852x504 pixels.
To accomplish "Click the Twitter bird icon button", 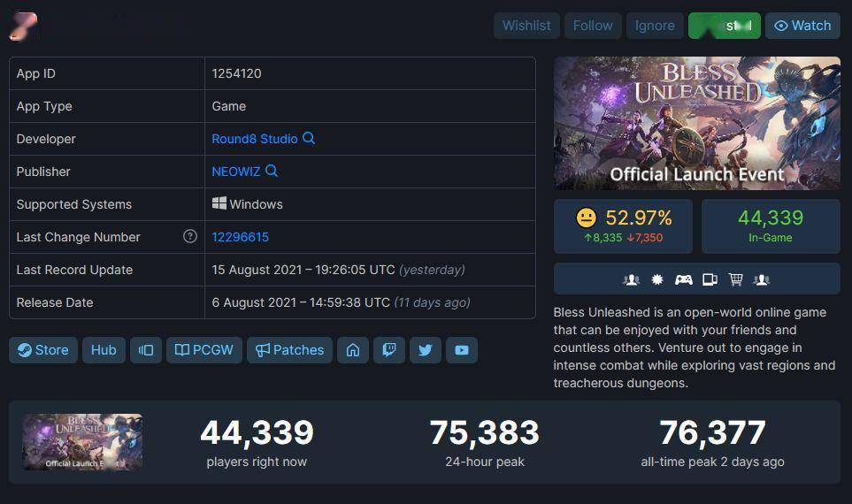I will [426, 350].
